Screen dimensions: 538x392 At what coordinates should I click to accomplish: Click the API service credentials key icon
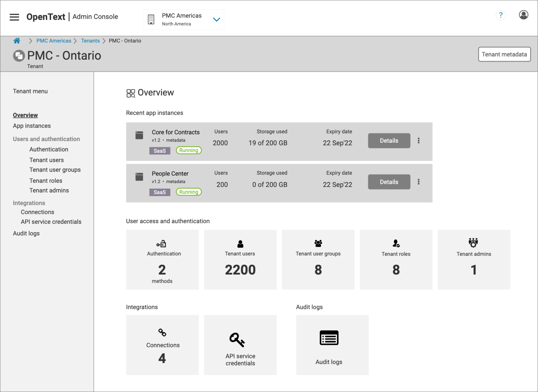237,340
